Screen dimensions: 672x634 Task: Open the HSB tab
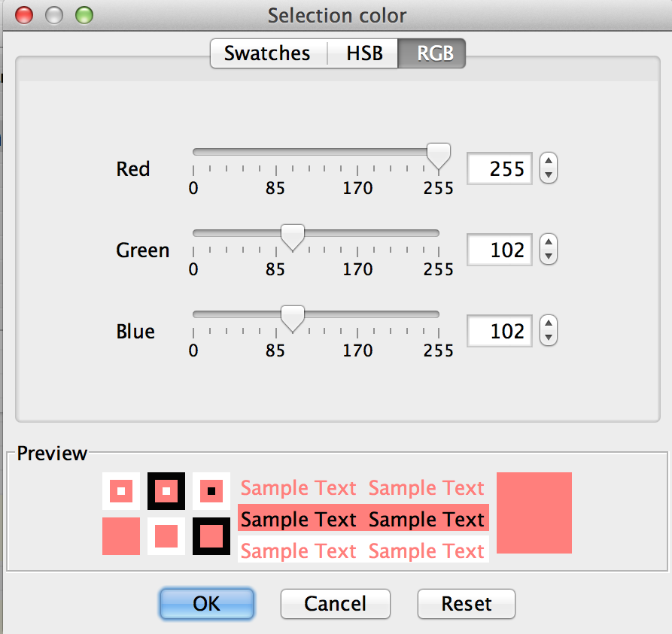pos(364,53)
